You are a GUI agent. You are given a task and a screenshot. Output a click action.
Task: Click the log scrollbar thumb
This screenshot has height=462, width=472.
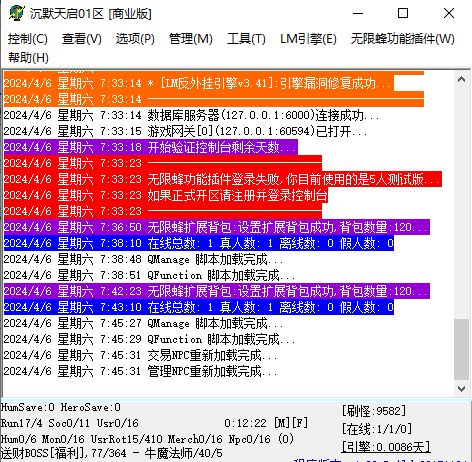(x=461, y=349)
